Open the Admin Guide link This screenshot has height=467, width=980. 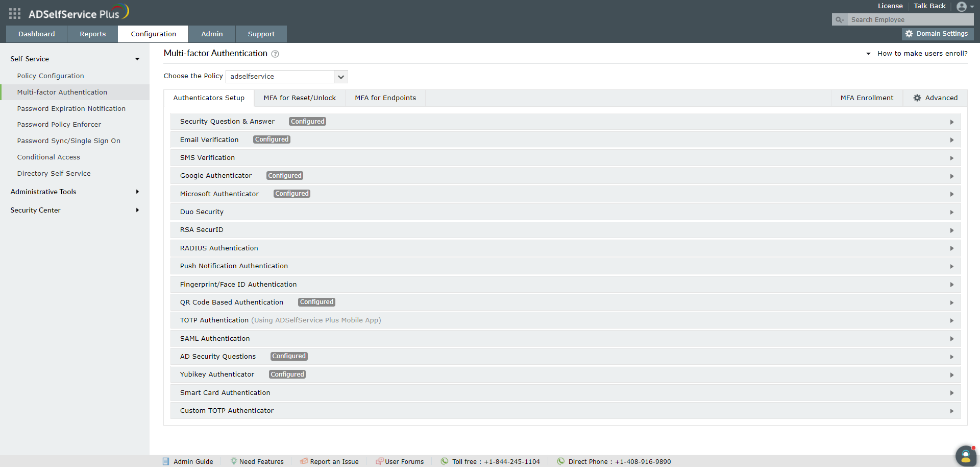click(x=193, y=461)
